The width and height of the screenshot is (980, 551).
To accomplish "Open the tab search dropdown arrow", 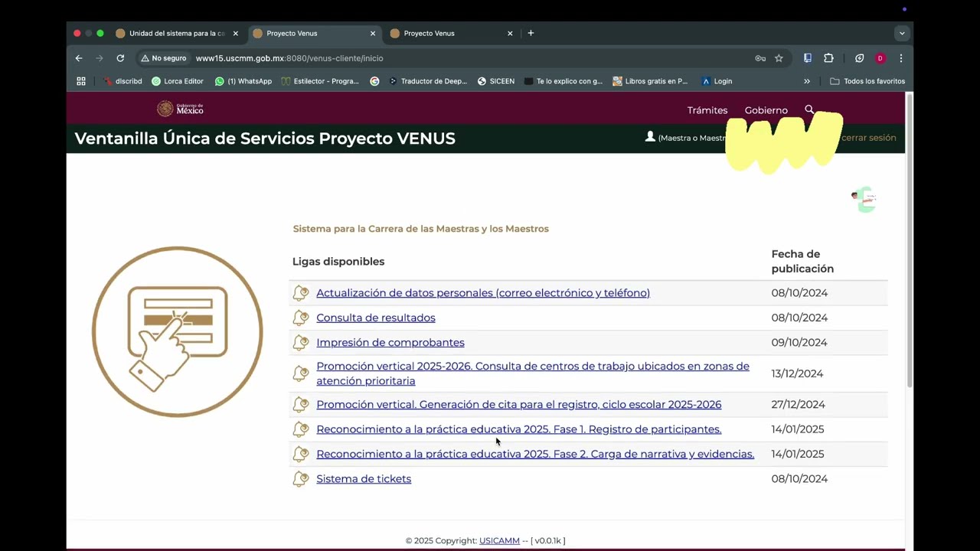I will [x=902, y=34].
